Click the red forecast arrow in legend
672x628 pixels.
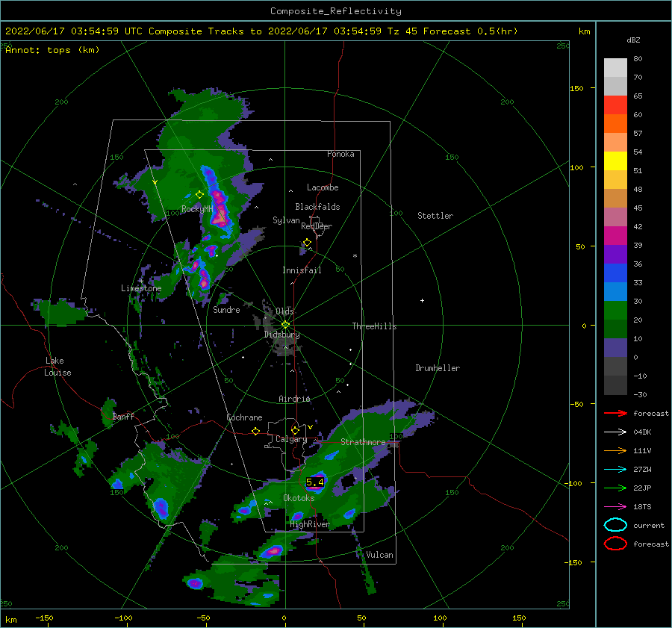[x=615, y=413]
